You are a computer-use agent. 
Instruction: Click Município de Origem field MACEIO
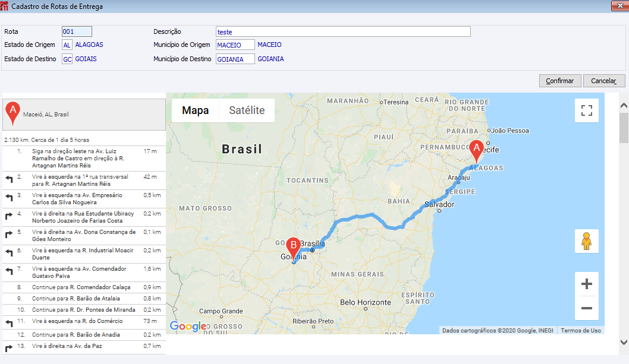[x=235, y=45]
